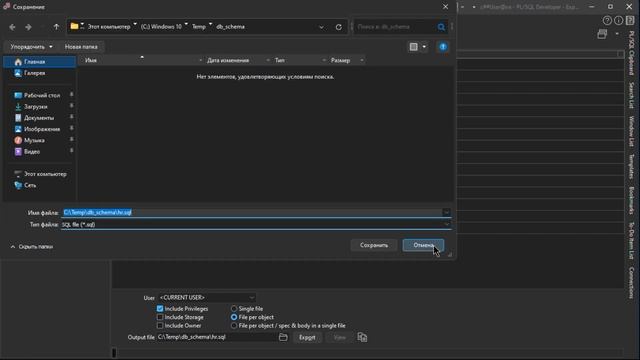Screen dimensions: 640x360
Task: Open the dialog help icon
Action: coord(443,47)
